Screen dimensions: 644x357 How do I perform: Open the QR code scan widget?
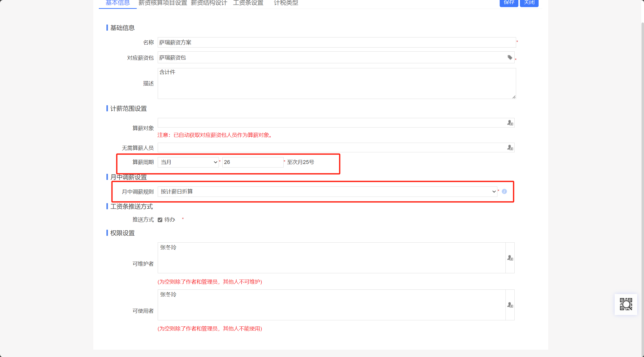626,304
